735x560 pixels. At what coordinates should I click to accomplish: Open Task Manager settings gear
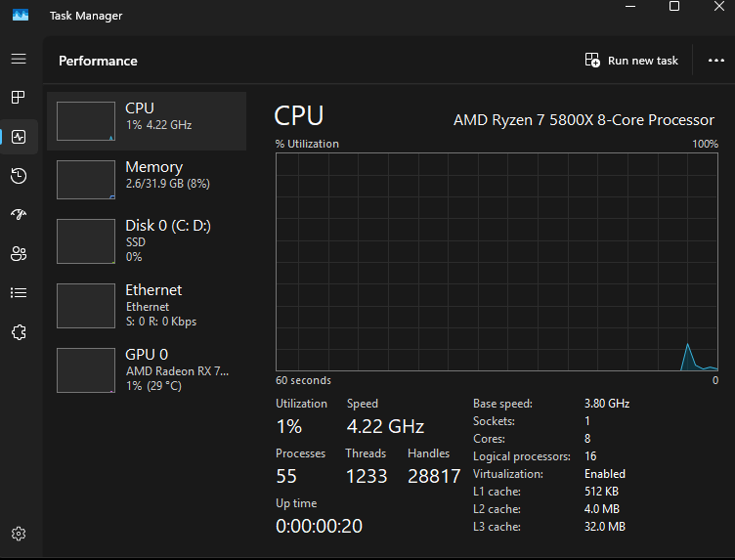coord(19,534)
